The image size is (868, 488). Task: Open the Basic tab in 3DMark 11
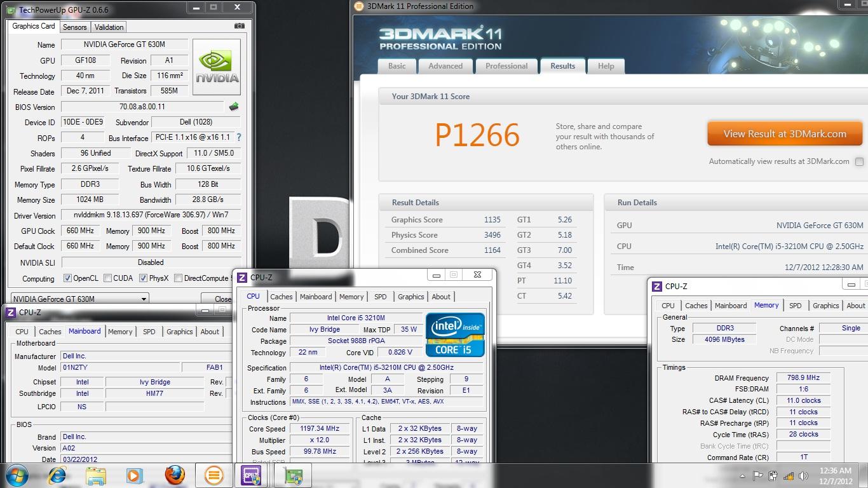pos(397,66)
